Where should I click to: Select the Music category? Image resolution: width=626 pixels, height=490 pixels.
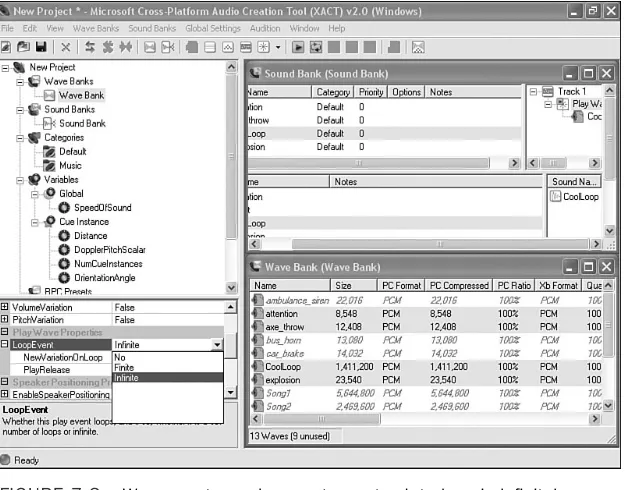pyautogui.click(x=70, y=165)
